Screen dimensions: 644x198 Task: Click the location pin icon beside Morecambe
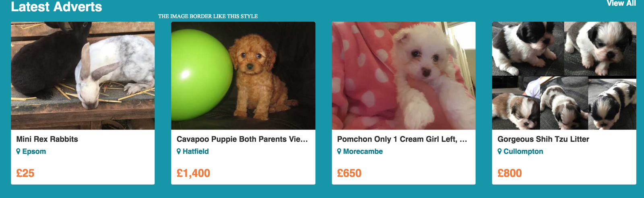coord(339,151)
